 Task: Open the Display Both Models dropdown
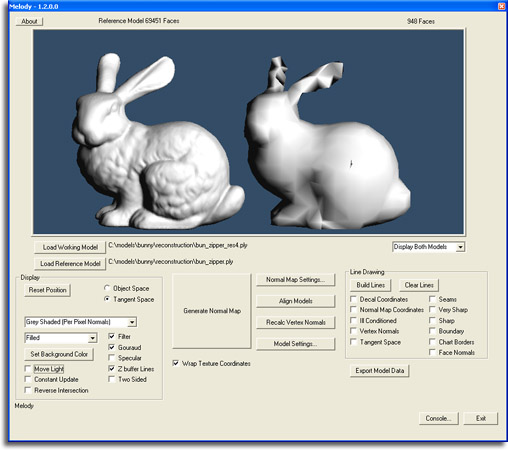click(429, 247)
